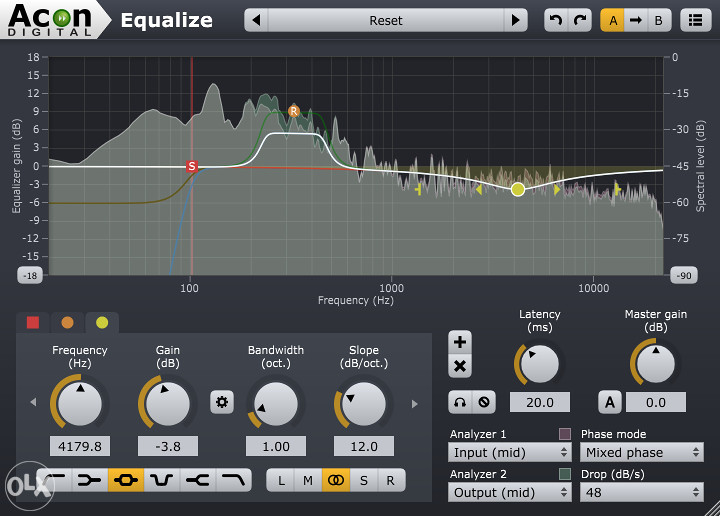Click the -18 gain range button

click(x=30, y=275)
